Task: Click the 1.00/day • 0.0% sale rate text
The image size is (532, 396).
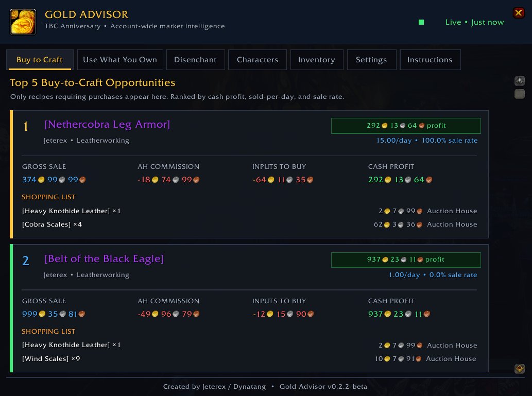Action: 433,275
